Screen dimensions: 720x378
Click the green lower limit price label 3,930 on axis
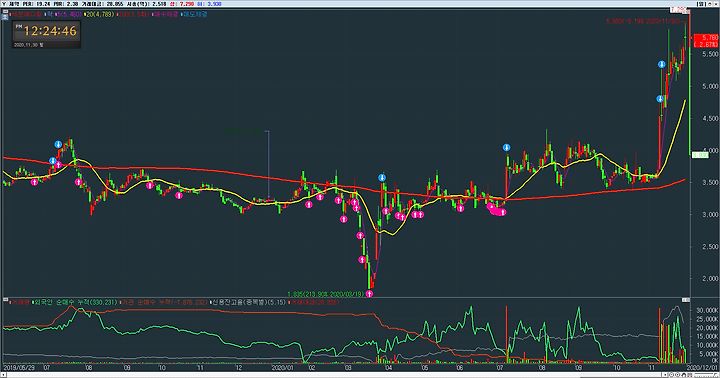(700, 155)
